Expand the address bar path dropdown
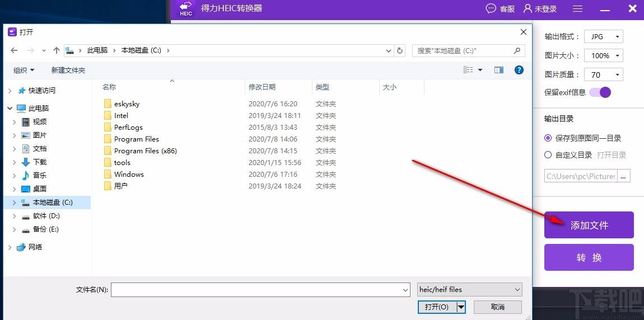644x320 pixels. [x=389, y=50]
